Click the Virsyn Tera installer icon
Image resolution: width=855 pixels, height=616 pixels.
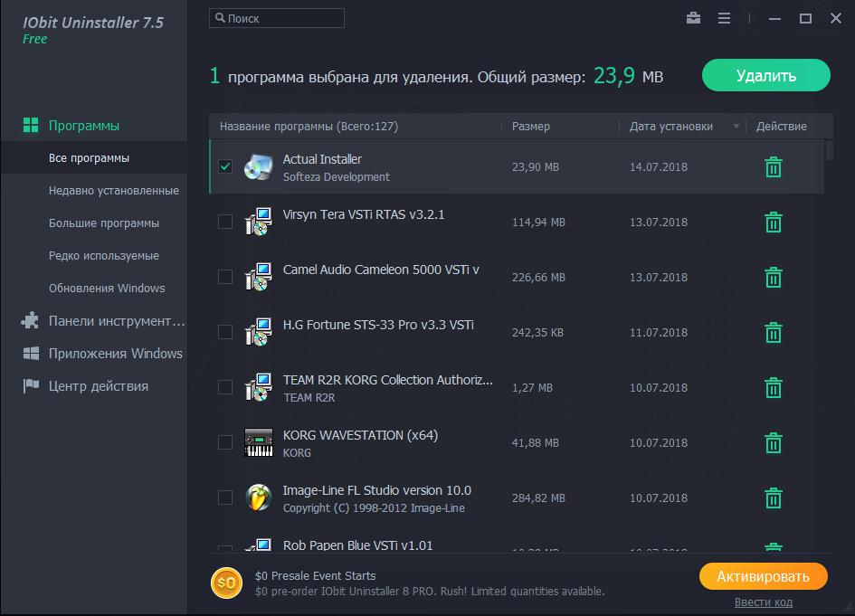[259, 222]
